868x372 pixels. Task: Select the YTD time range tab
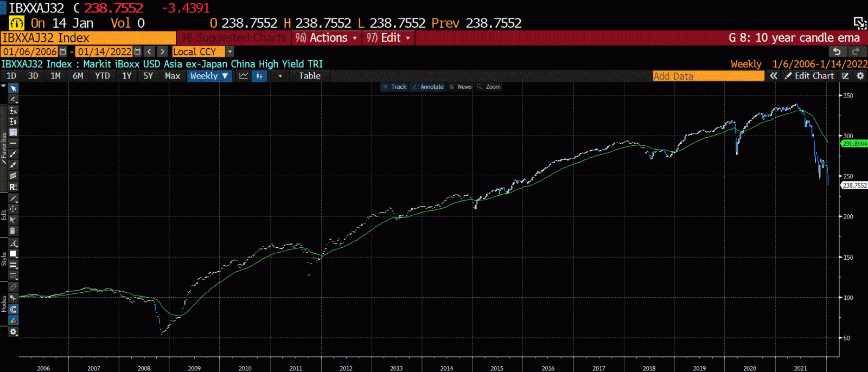point(103,76)
